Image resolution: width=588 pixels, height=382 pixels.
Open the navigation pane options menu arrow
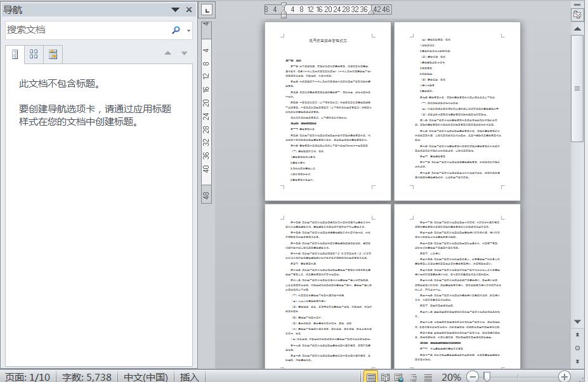[175, 10]
